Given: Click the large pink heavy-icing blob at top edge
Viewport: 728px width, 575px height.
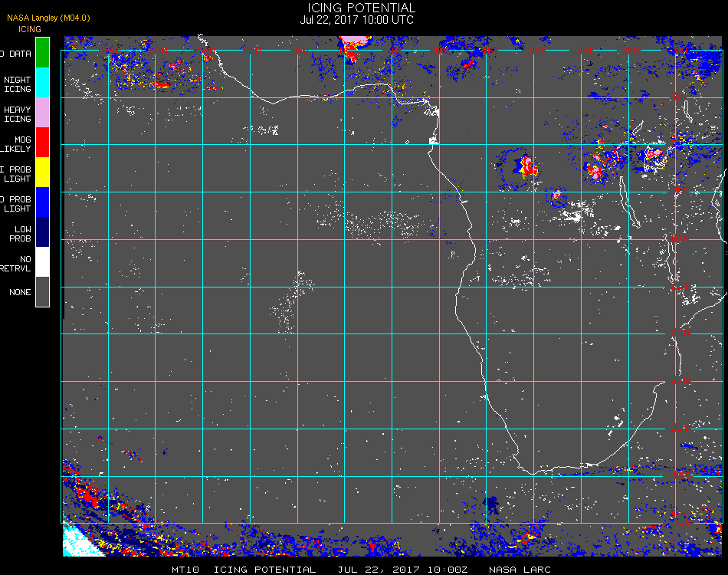Looking at the screenshot, I should [x=355, y=42].
